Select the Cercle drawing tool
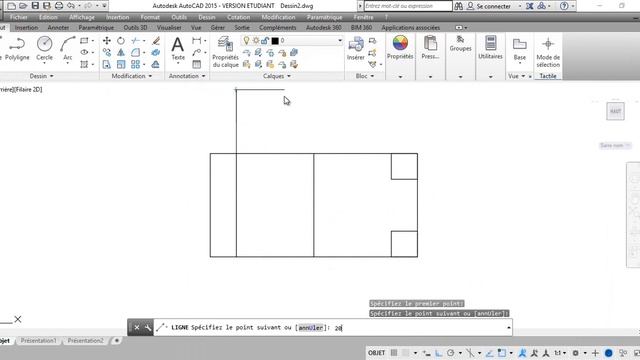 [x=44, y=48]
